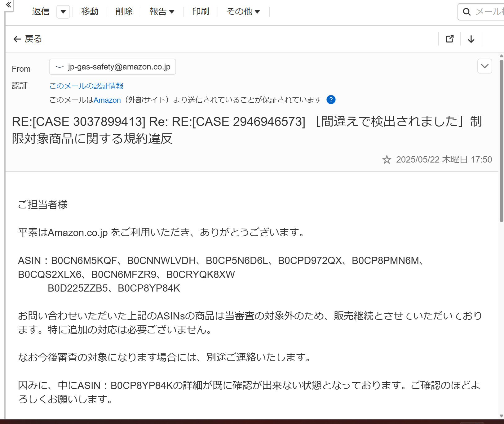Click the jp-gas-safety@amazon.co.jp sender address
The width and height of the screenshot is (504, 424).
pos(119,66)
